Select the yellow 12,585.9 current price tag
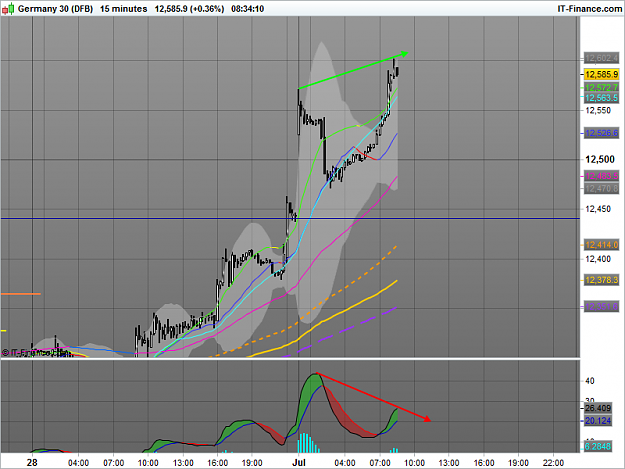The width and height of the screenshot is (625, 469). (x=601, y=74)
